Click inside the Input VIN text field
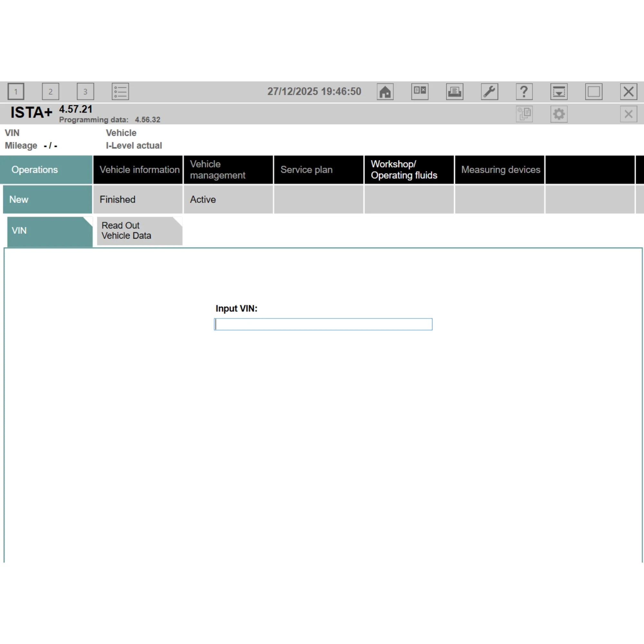 tap(323, 324)
